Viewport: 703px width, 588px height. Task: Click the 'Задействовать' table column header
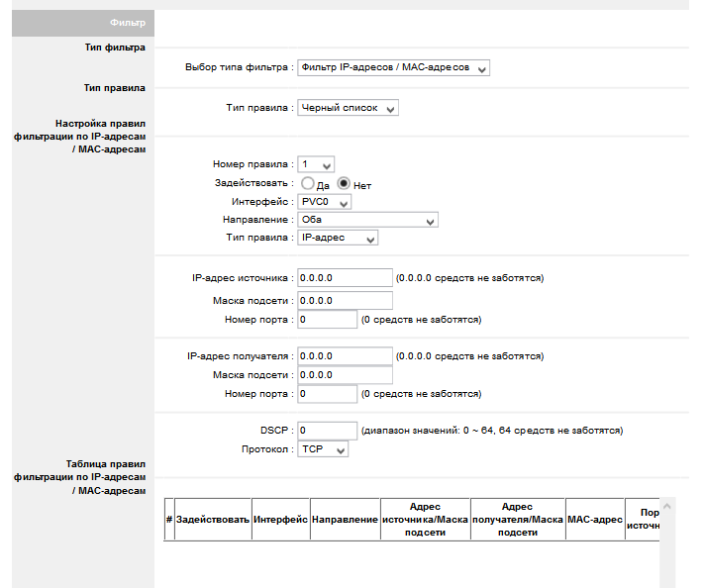[213, 520]
